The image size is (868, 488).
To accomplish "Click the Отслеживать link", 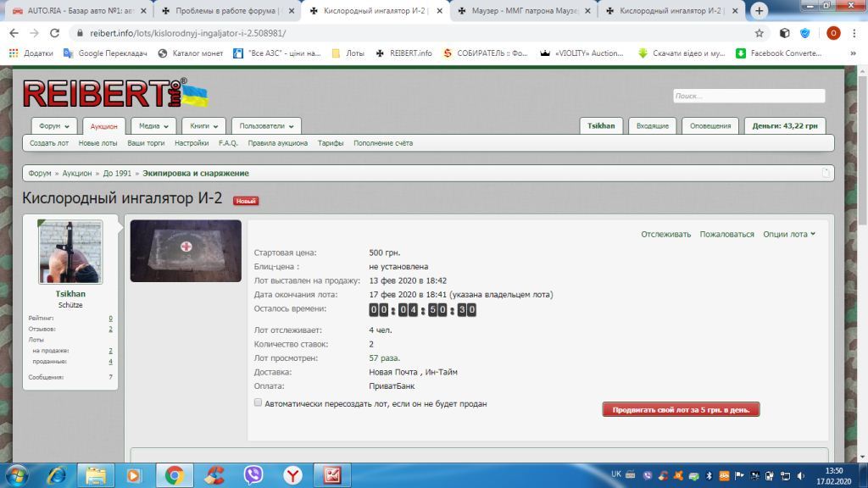I will [x=666, y=234].
